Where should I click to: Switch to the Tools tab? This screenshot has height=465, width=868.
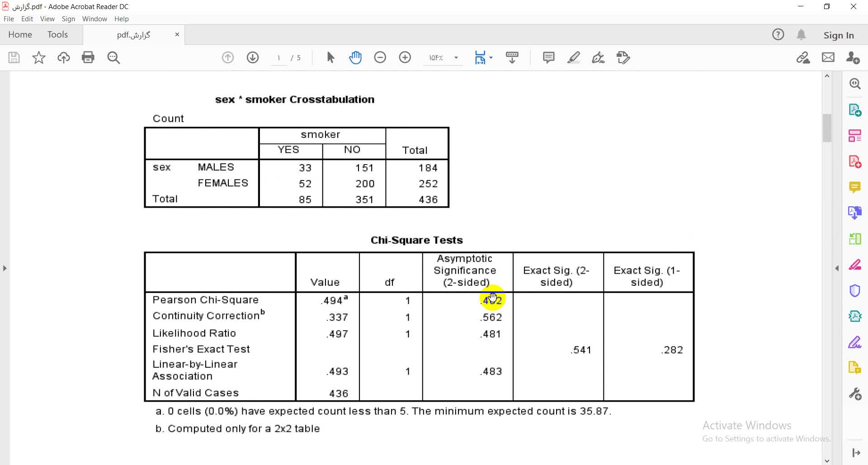coord(57,35)
